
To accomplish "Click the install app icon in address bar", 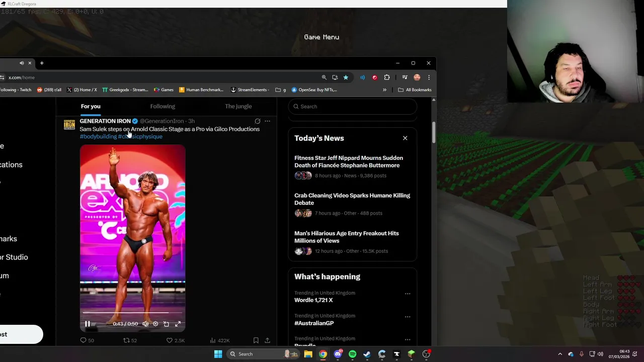I will pos(335,77).
